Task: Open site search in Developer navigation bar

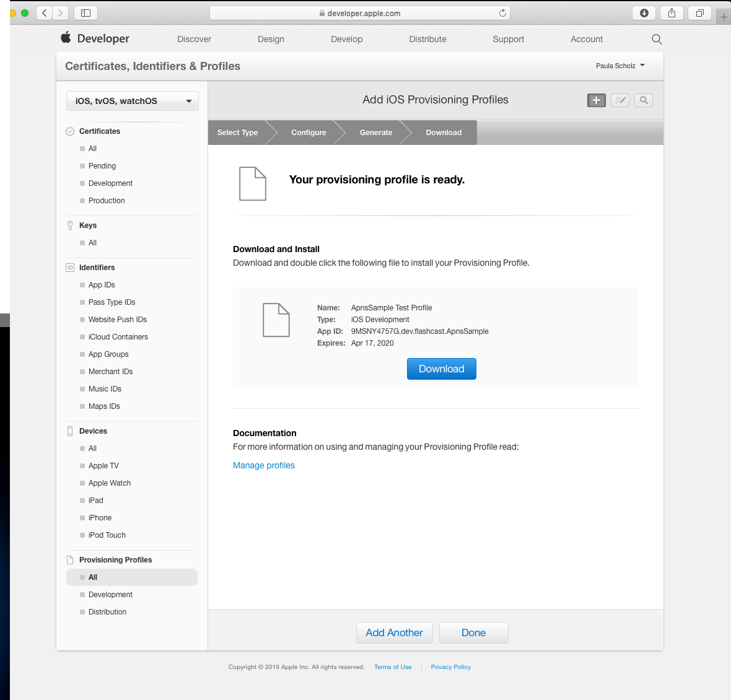Action: [657, 39]
